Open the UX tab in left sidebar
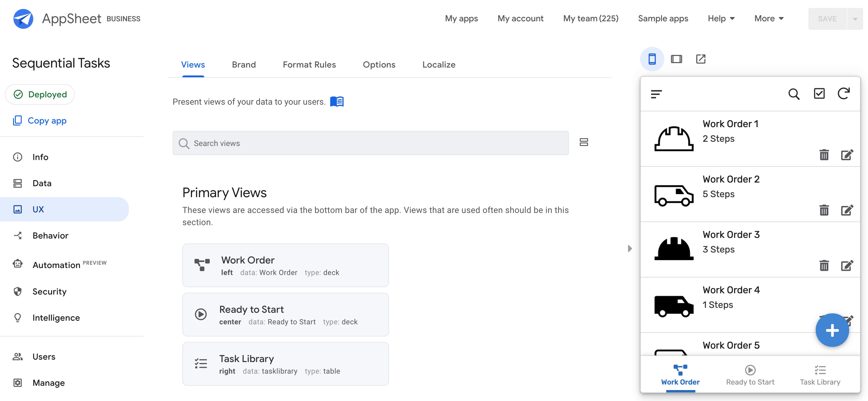This screenshot has height=401, width=868. (x=38, y=209)
